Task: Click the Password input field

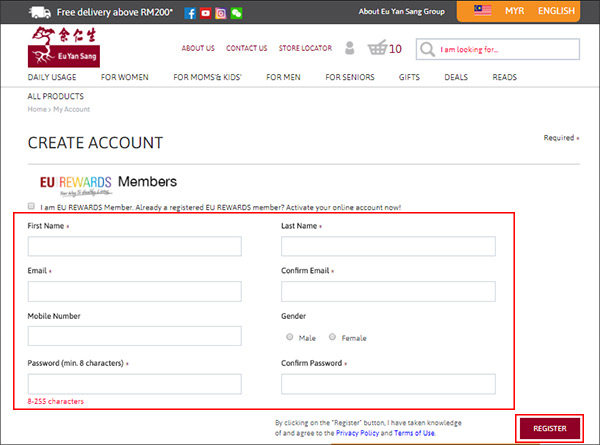Action: (135, 384)
